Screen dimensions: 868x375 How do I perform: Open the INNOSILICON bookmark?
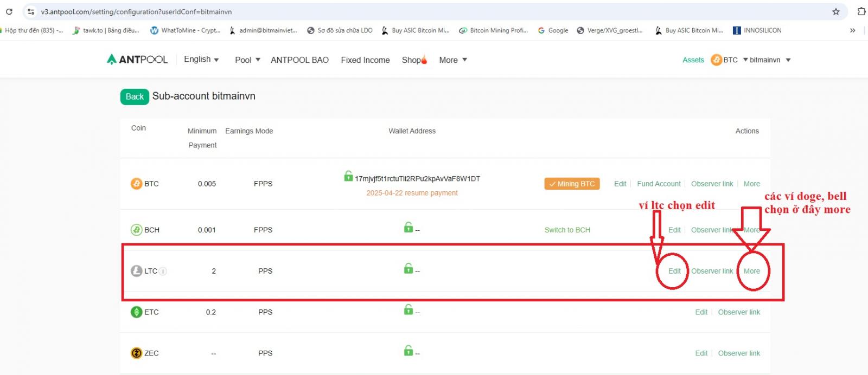pos(757,30)
